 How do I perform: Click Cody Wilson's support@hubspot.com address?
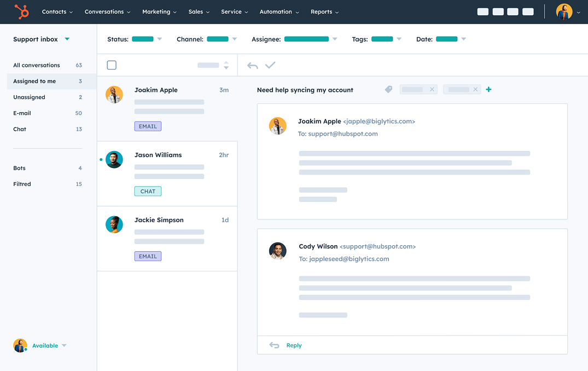[x=377, y=246]
